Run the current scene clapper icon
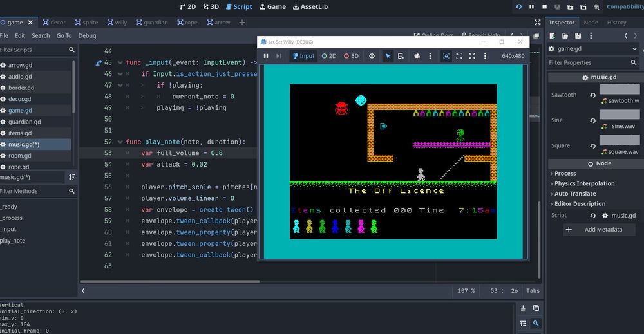The image size is (644, 334). coord(570,6)
